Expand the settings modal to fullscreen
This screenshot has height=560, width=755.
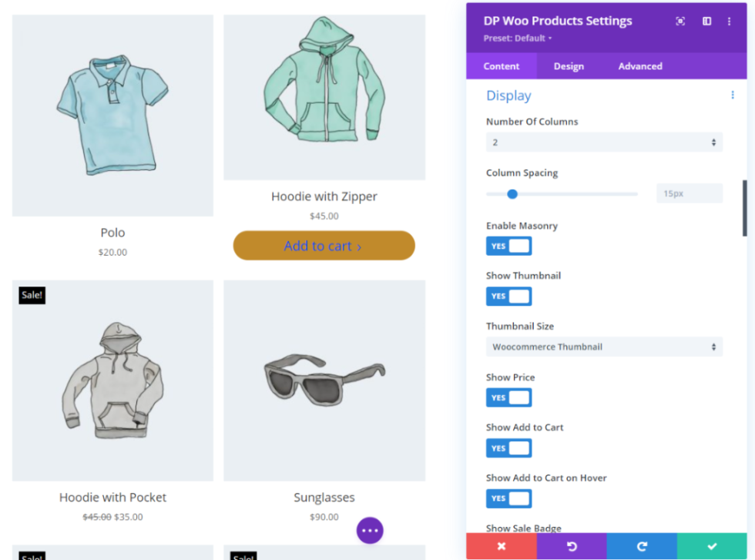tap(680, 21)
